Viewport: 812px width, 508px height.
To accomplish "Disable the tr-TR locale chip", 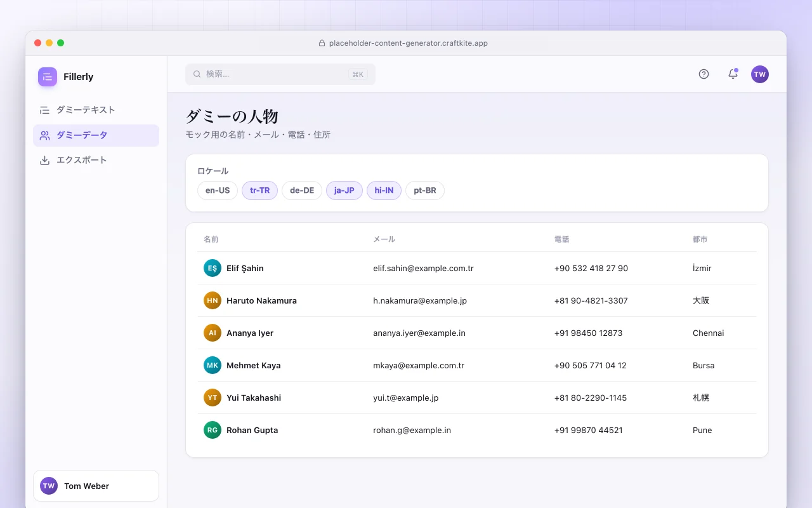I will [259, 190].
